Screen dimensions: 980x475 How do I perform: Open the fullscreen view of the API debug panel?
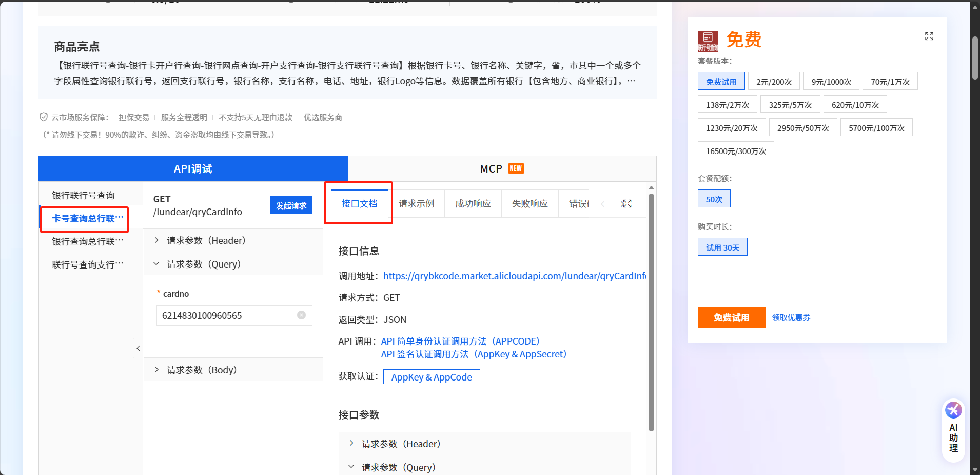(626, 203)
